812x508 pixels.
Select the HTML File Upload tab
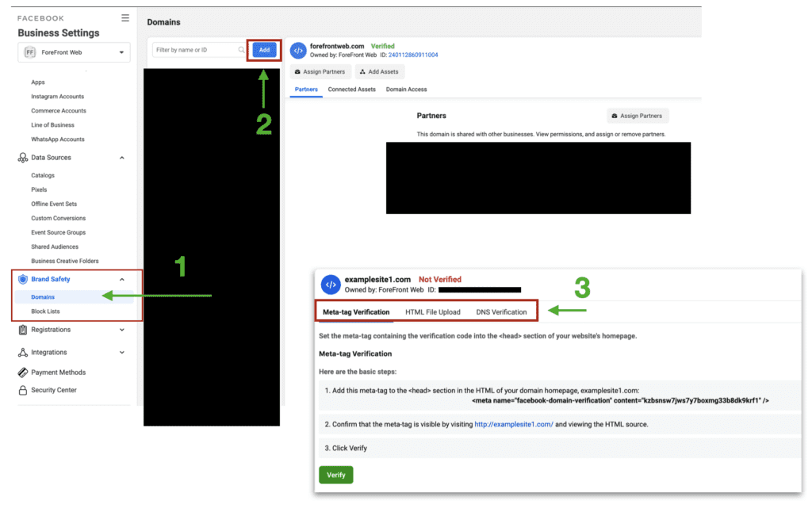click(x=433, y=312)
